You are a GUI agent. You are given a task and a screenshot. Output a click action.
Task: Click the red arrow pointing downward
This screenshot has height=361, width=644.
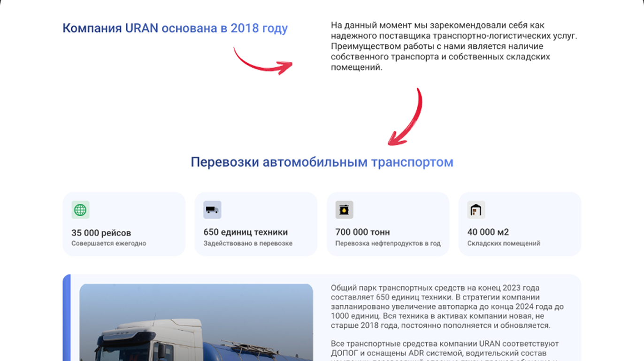pyautogui.click(x=406, y=116)
